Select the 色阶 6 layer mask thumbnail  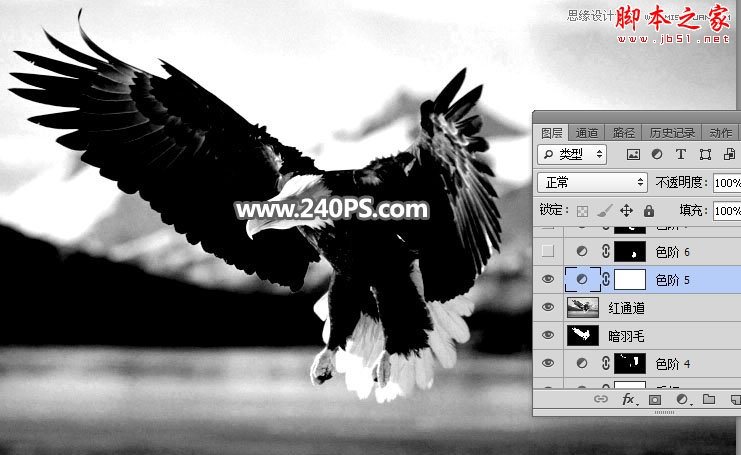(629, 251)
